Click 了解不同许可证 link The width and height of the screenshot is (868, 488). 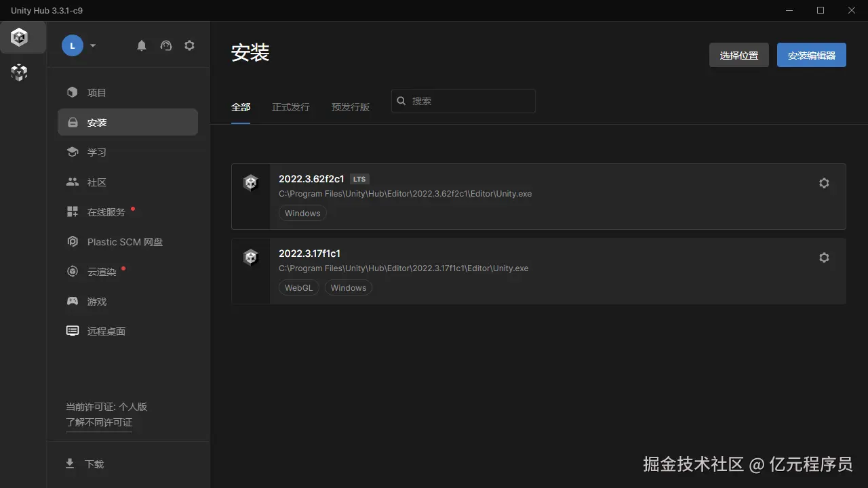click(x=99, y=422)
